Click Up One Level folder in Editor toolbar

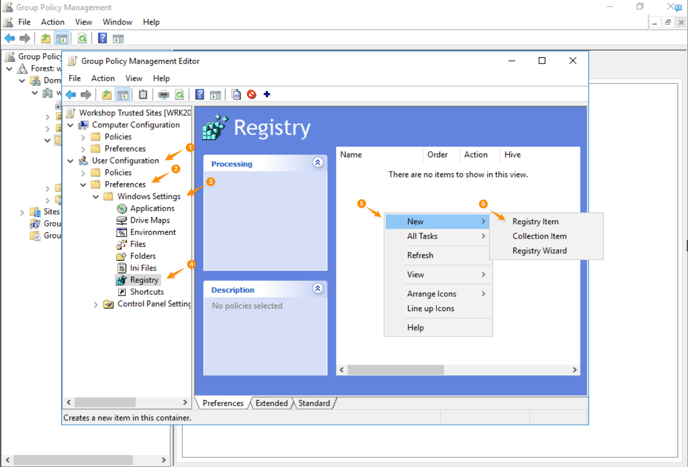(x=107, y=94)
